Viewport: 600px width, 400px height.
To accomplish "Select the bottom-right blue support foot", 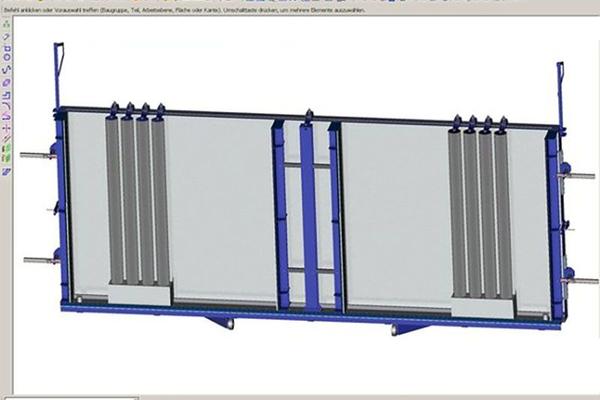I will click(410, 328).
